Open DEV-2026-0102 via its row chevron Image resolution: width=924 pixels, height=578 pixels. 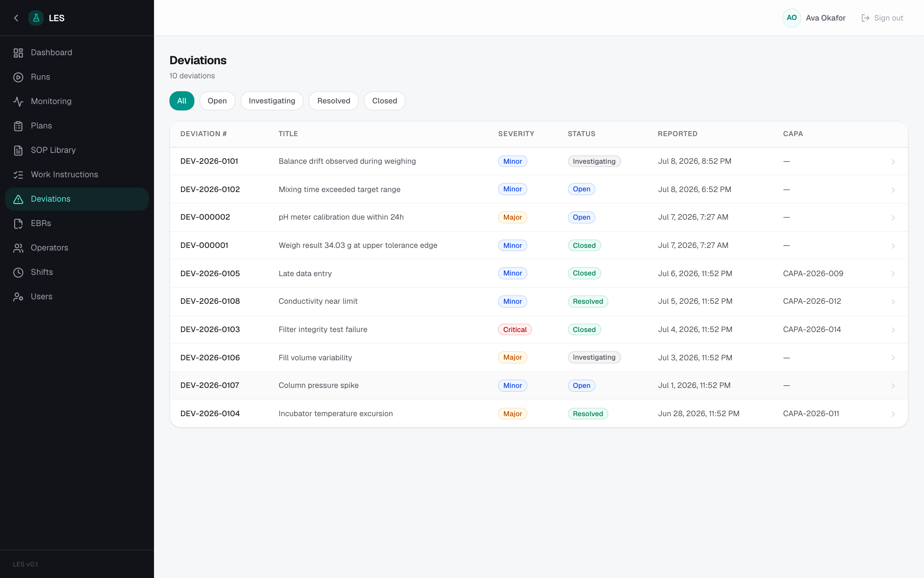tap(893, 190)
